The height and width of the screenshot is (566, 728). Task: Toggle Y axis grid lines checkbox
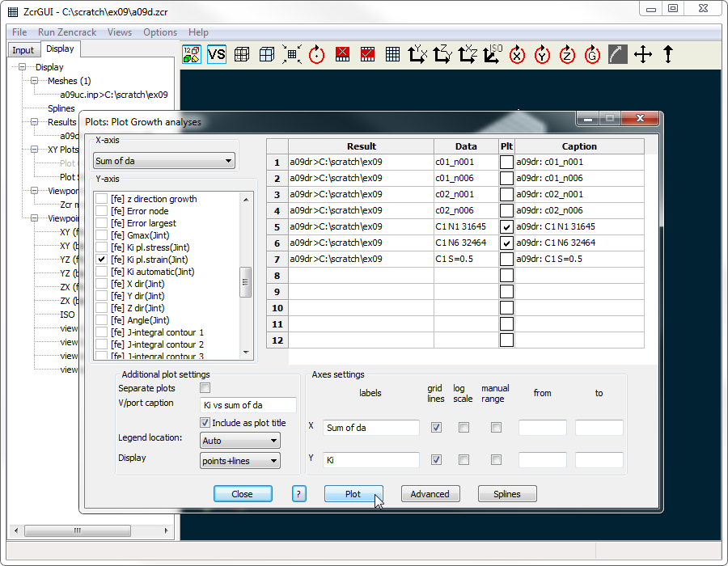[x=436, y=460]
